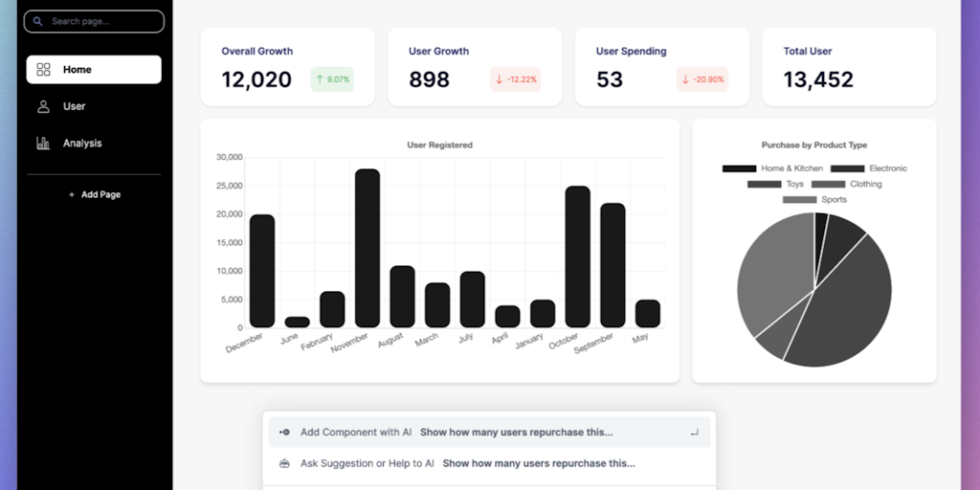
Task: Click the enter arrow icon in command row
Action: tap(694, 432)
